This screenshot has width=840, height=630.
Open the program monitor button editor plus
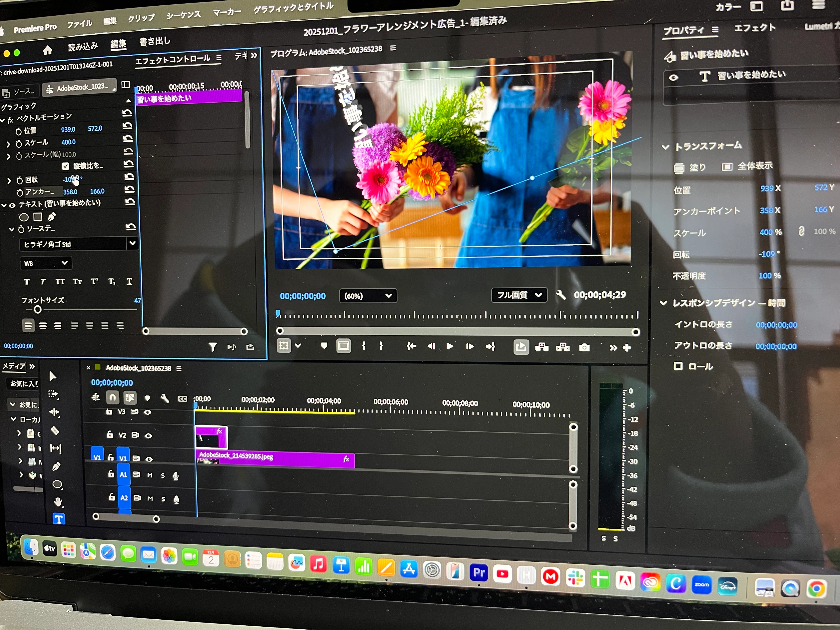point(627,348)
